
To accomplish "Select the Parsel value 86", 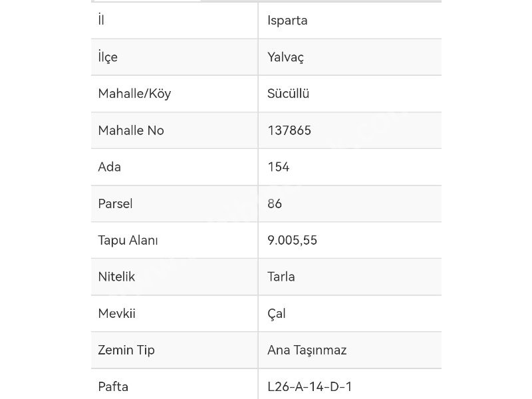I will click(x=275, y=203).
